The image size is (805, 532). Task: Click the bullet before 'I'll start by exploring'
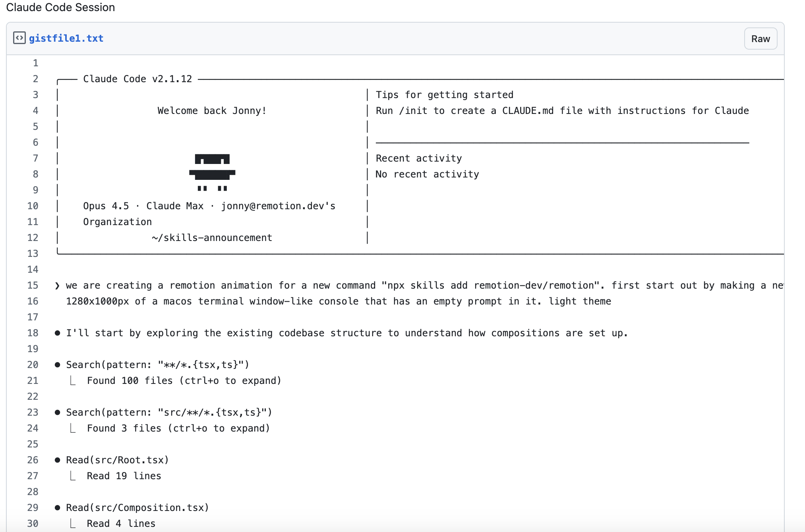(58, 333)
